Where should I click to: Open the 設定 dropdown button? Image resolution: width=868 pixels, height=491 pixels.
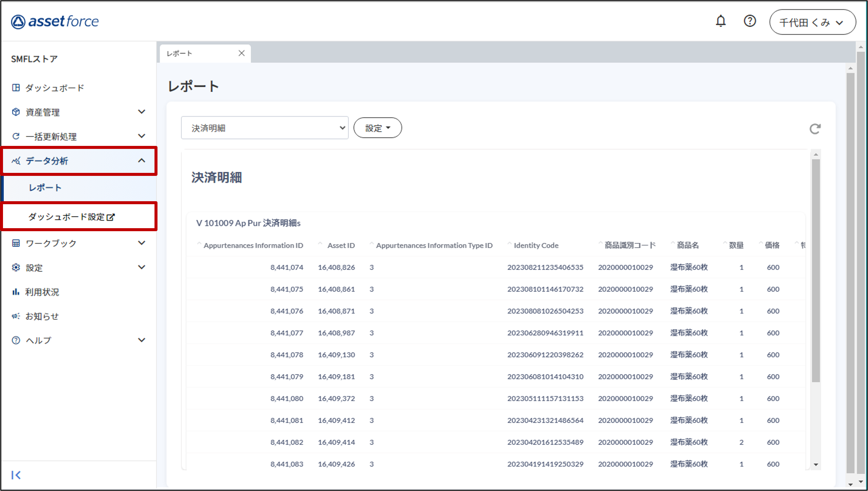377,128
